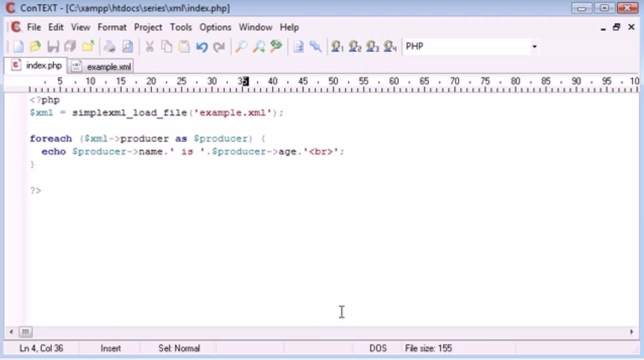Click the horizontal scrollbar thumb
This screenshot has width=644, height=360.
[x=26, y=331]
